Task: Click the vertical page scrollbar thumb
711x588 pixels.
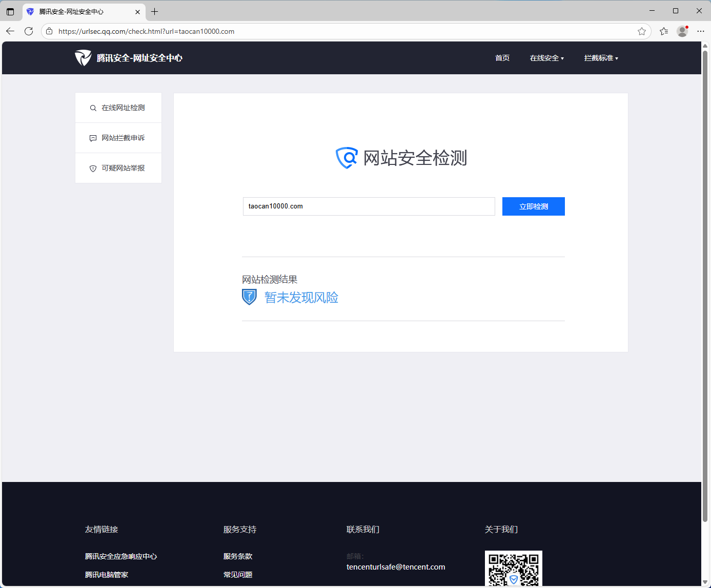Action: tap(705, 287)
